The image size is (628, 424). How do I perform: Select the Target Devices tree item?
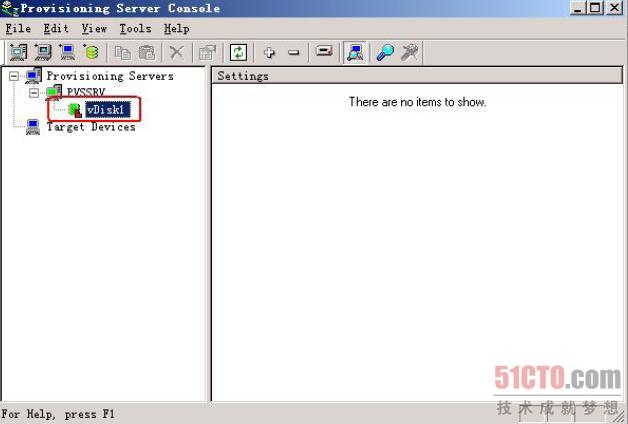(x=91, y=127)
